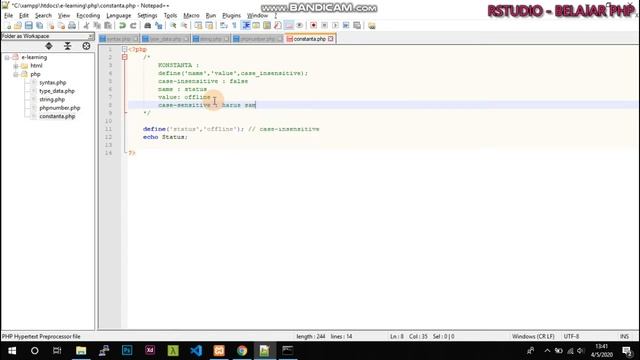Screen dimensions: 640x360
Task: Click the Replace toolbar icon
Action: coord(159,26)
